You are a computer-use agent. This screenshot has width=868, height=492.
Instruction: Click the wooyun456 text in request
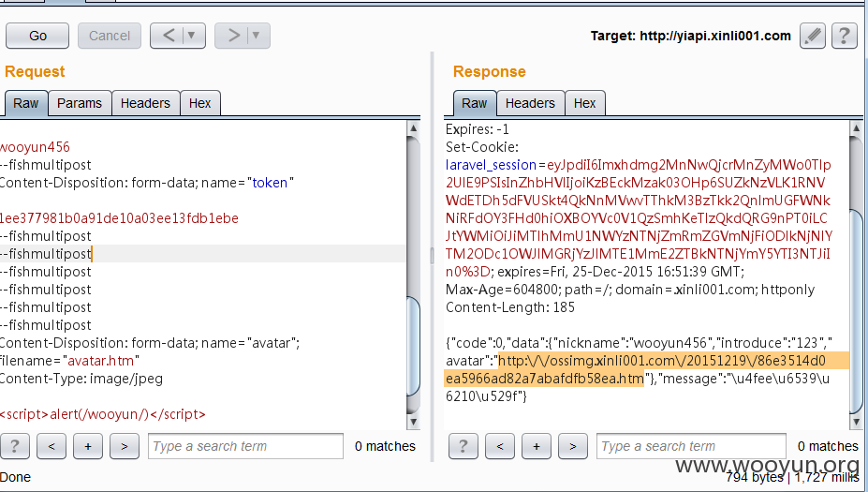point(35,147)
